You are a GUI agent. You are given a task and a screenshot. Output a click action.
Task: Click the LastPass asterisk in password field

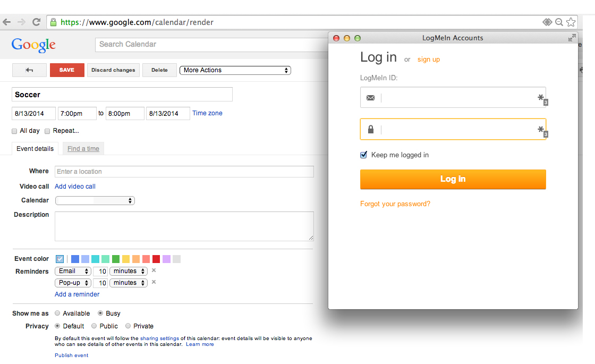tap(541, 129)
